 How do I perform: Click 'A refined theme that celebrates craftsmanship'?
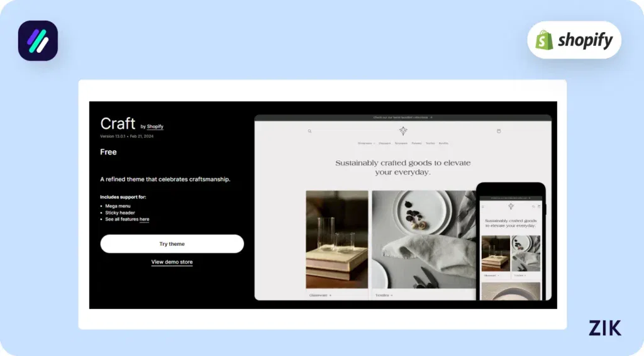click(x=165, y=179)
